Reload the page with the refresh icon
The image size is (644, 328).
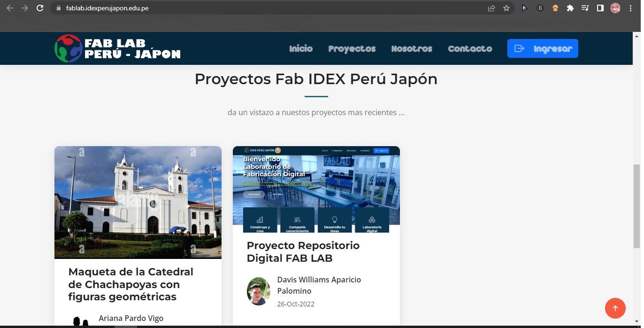pyautogui.click(x=40, y=8)
